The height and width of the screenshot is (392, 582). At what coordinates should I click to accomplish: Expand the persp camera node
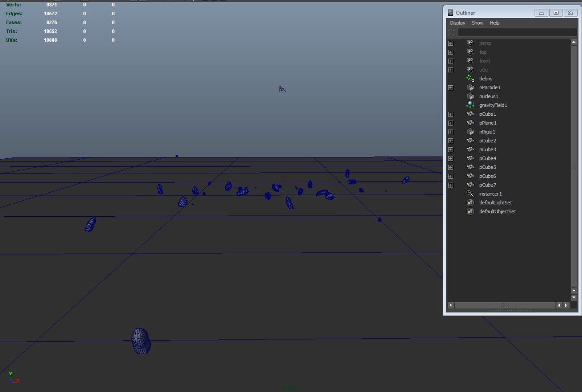coord(451,43)
